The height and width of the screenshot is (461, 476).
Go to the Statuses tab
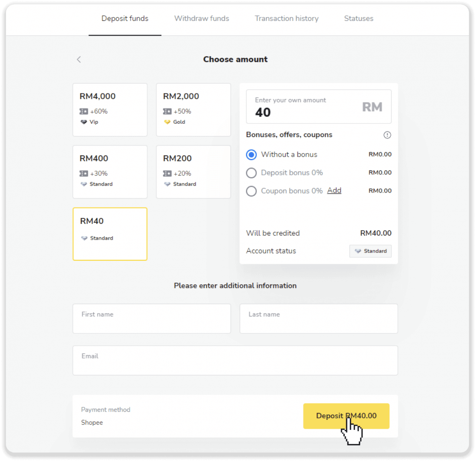[358, 18]
